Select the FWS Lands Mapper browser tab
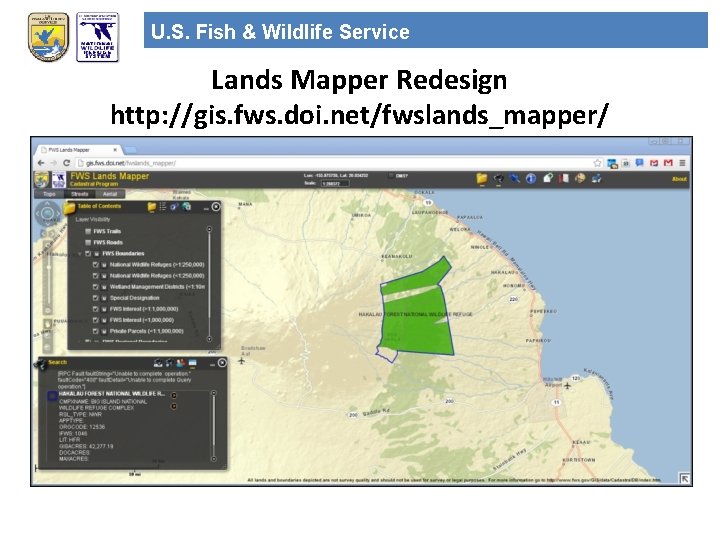The image size is (720, 540). [x=78, y=150]
